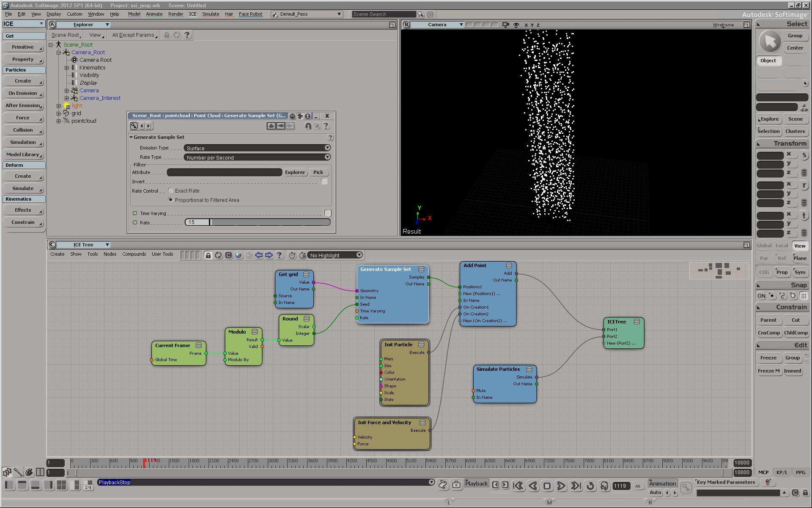Click the loop playback icon

pyautogui.click(x=590, y=486)
